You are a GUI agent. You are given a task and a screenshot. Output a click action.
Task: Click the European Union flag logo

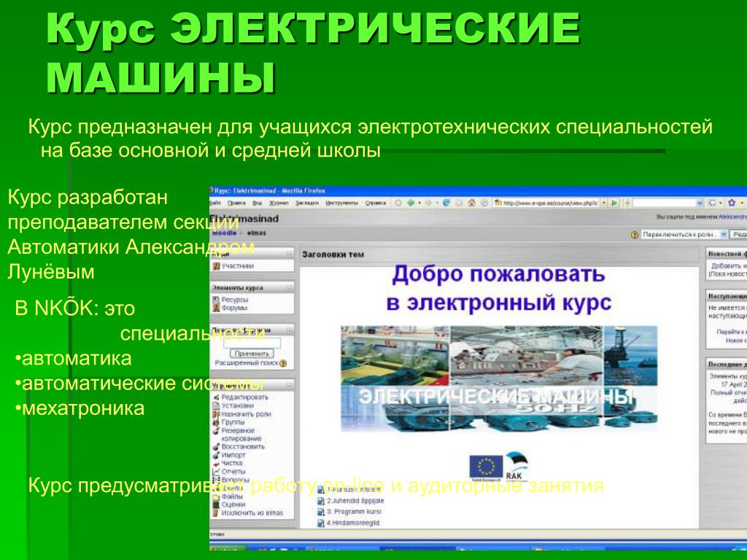point(485,467)
